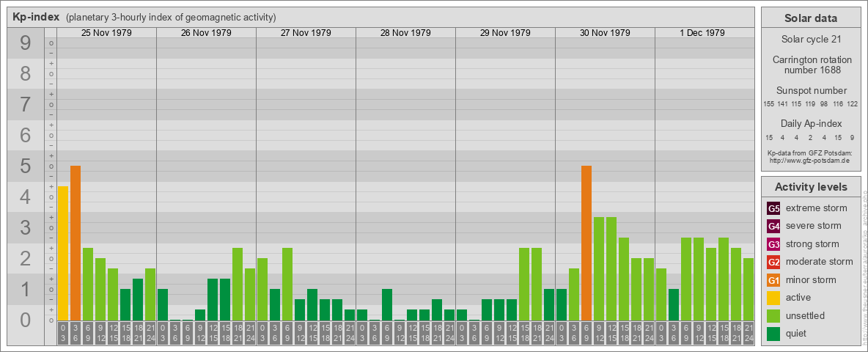Click the light green 'unsettled' legend swatch
This screenshot has width=868, height=352.
click(x=773, y=315)
